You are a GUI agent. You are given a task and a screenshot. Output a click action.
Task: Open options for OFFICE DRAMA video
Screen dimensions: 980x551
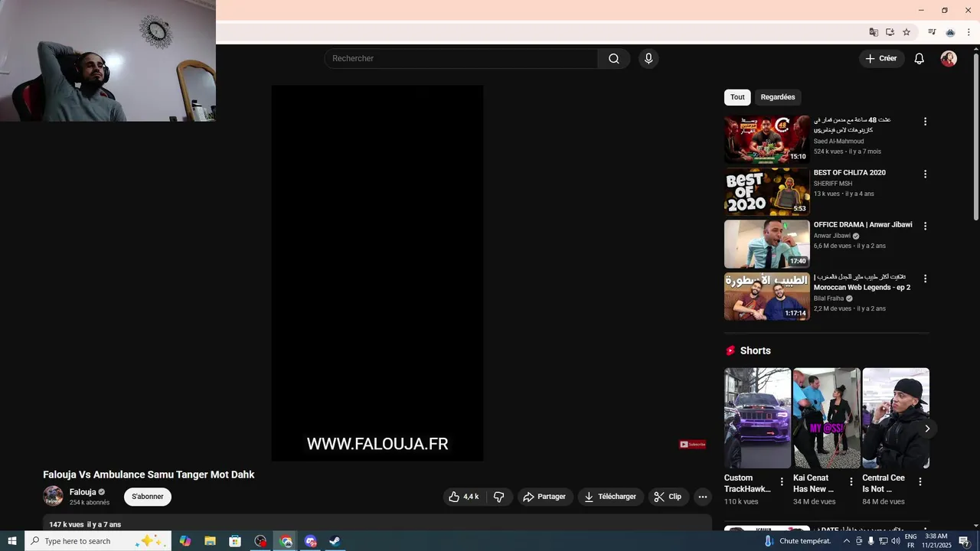point(925,226)
